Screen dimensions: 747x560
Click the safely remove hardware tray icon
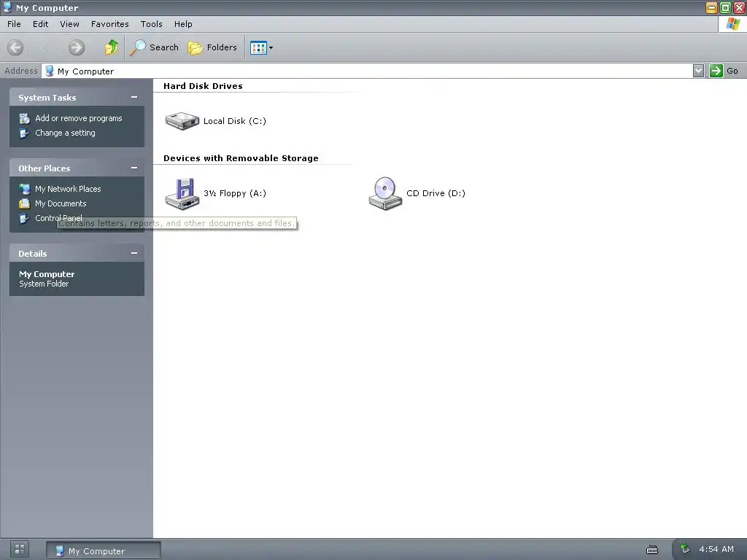(685, 549)
